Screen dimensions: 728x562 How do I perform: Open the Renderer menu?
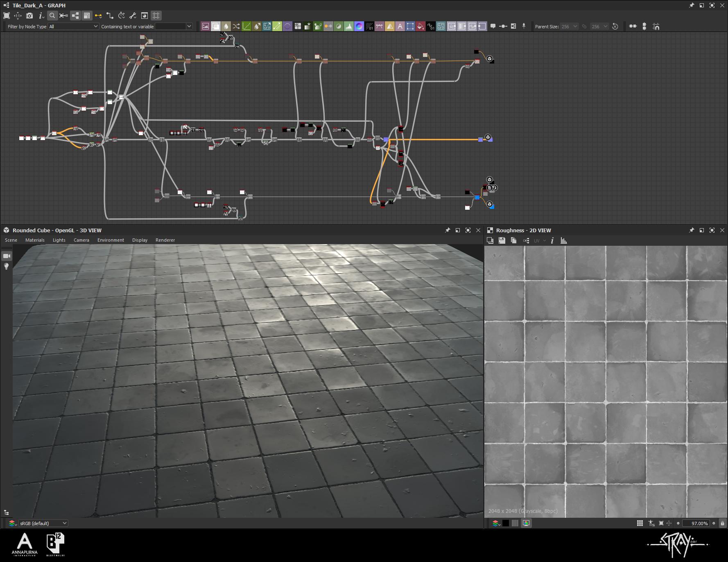165,240
